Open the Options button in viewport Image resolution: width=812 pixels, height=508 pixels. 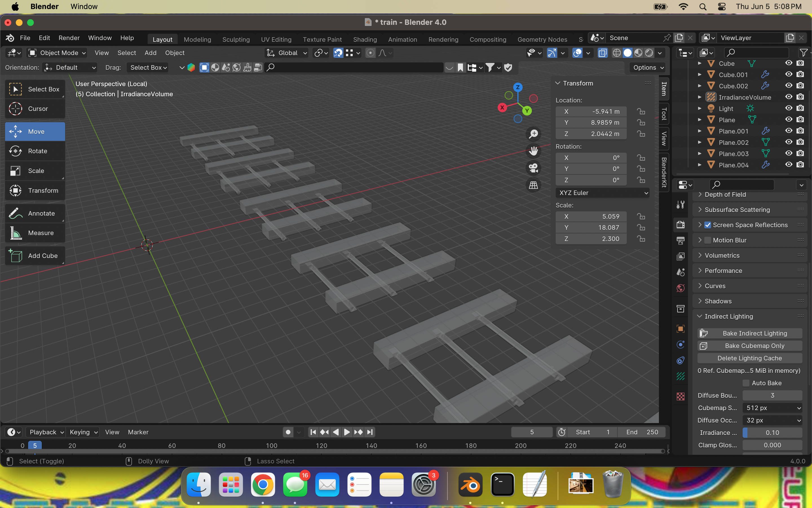(x=648, y=67)
